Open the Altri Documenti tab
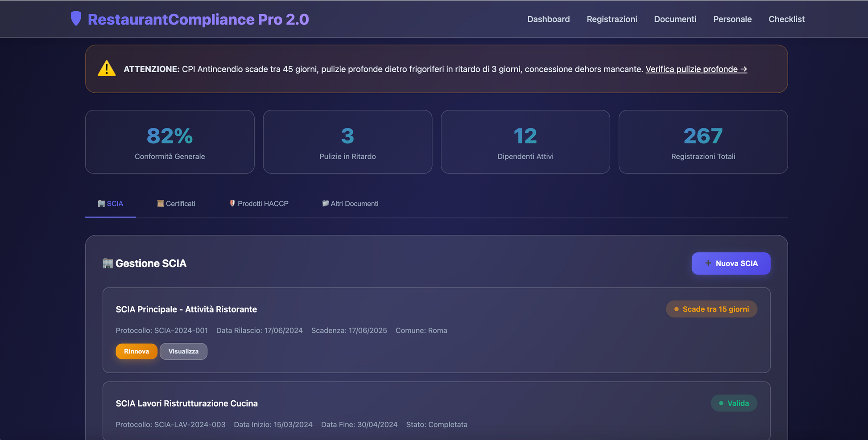The image size is (868, 440). click(350, 204)
